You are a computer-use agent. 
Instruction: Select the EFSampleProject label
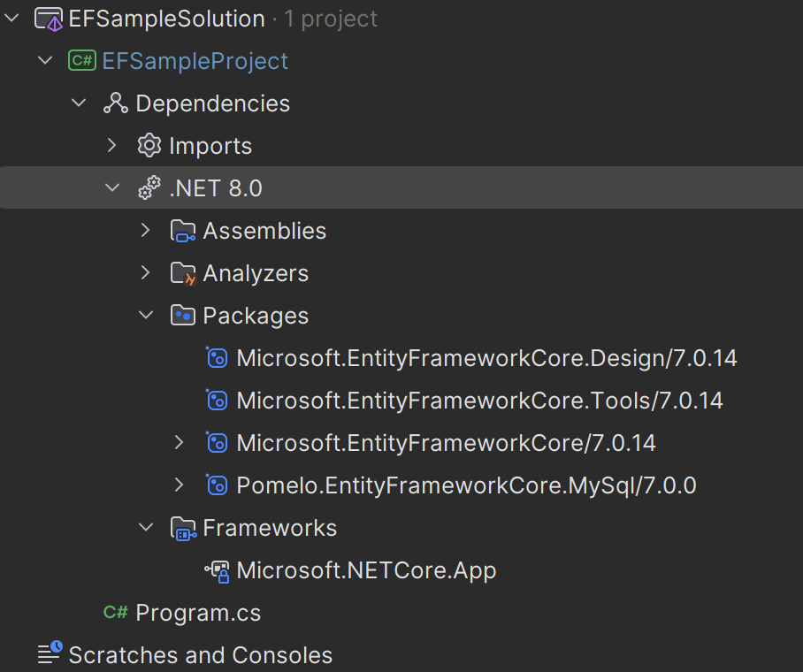point(195,62)
